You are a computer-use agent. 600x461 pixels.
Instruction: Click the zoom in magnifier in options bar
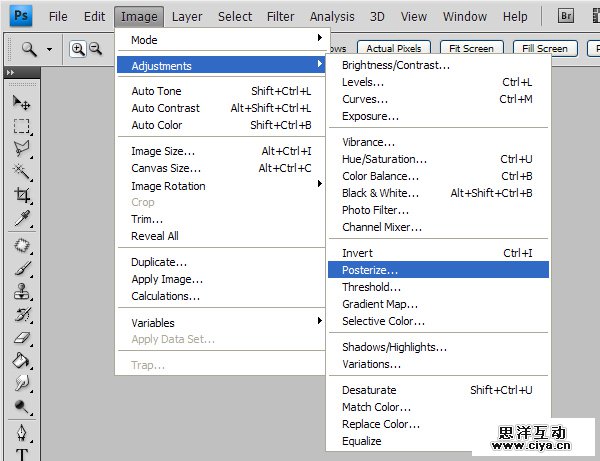click(x=78, y=48)
